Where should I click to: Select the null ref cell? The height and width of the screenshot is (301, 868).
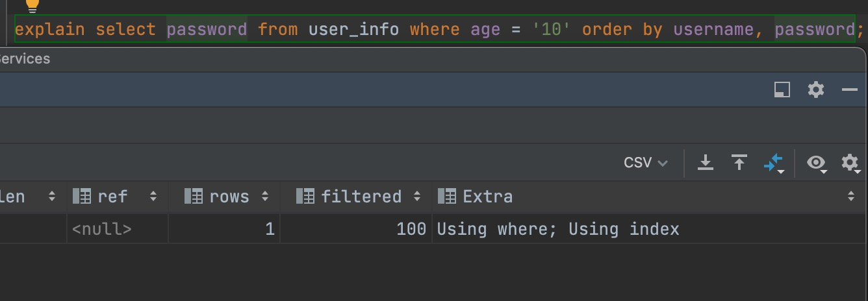(x=102, y=229)
